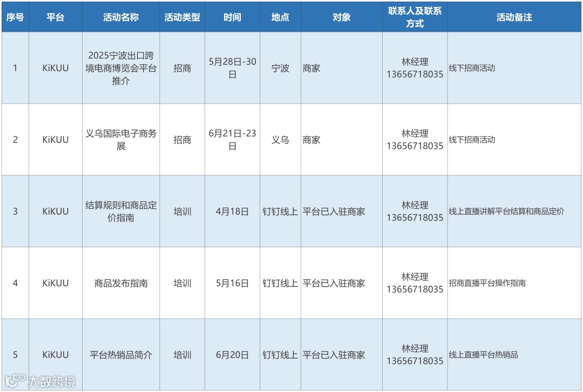The image size is (583, 392).
Task: Click KiKUU in the 平台热销品简介 row
Action: click(x=56, y=355)
